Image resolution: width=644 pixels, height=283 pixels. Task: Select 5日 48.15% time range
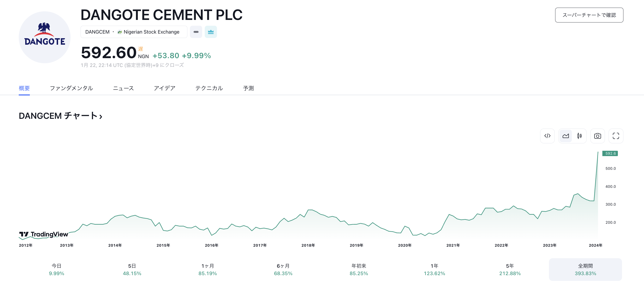tap(132, 270)
